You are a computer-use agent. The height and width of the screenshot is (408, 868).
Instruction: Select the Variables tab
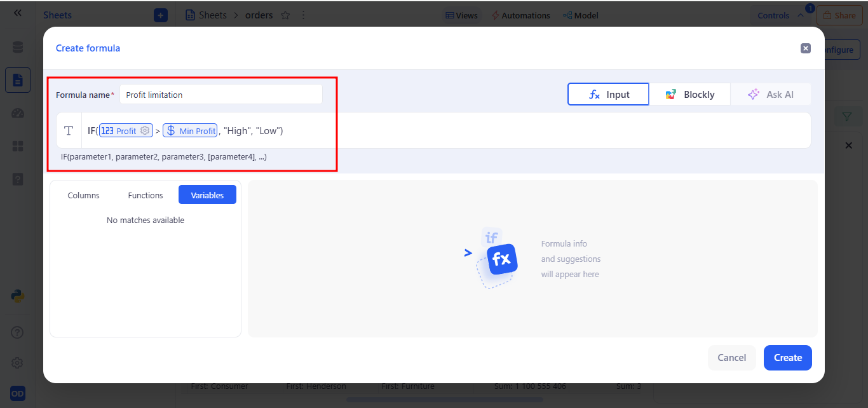(207, 195)
